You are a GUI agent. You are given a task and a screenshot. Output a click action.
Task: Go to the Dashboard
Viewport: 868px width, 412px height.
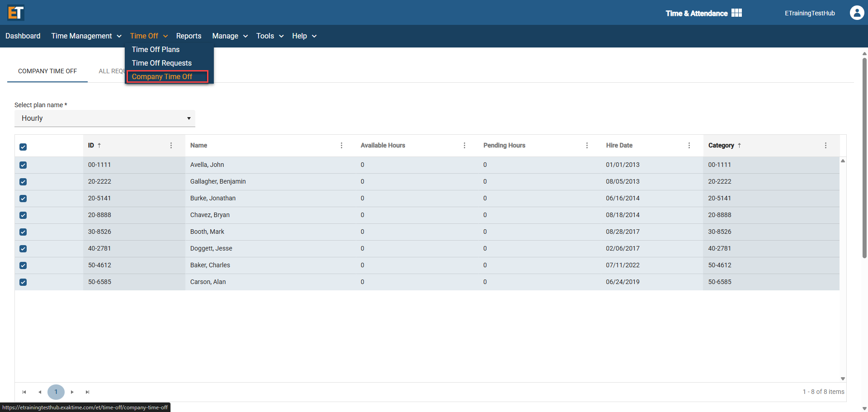point(23,36)
